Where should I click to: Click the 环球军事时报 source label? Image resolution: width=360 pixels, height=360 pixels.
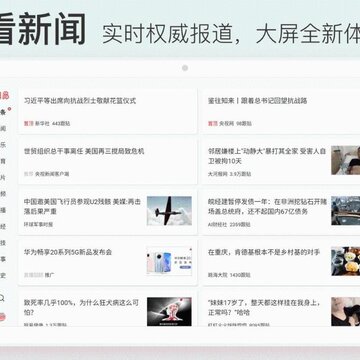[x=38, y=225]
